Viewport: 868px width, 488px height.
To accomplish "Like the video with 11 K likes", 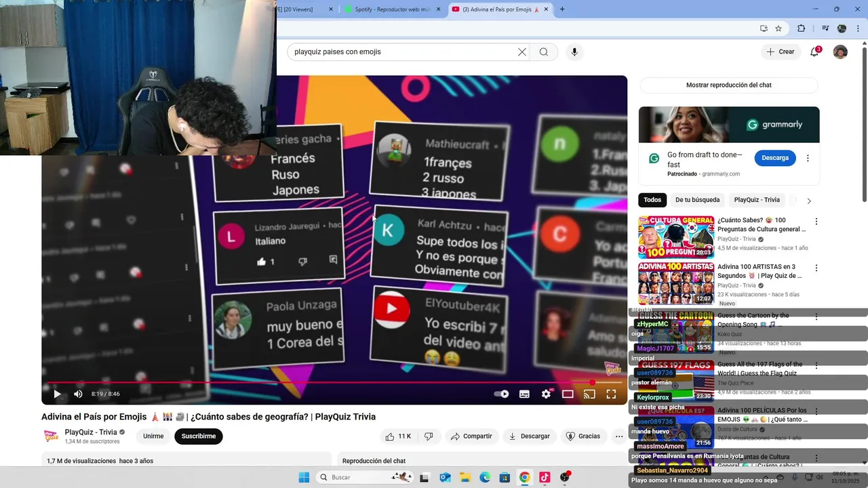I will tap(398, 436).
